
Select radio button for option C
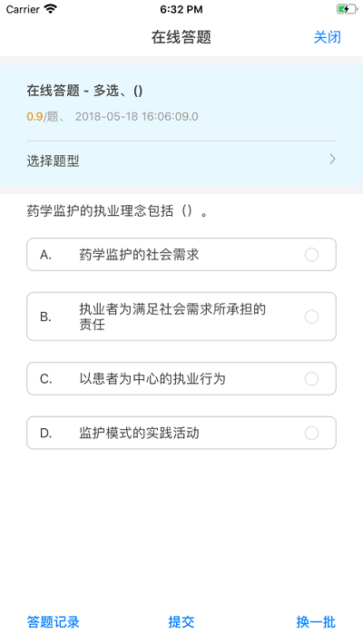311,378
